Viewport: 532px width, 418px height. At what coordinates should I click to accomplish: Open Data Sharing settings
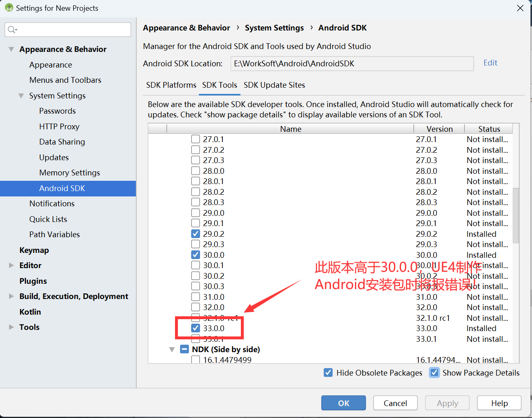pyautogui.click(x=62, y=142)
